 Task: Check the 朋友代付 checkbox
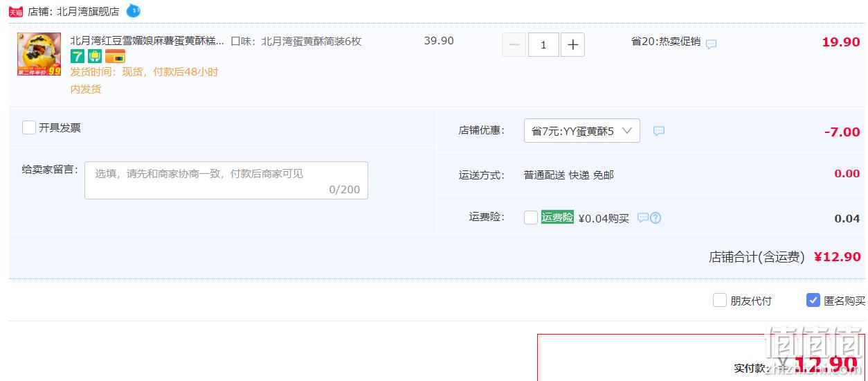point(720,300)
